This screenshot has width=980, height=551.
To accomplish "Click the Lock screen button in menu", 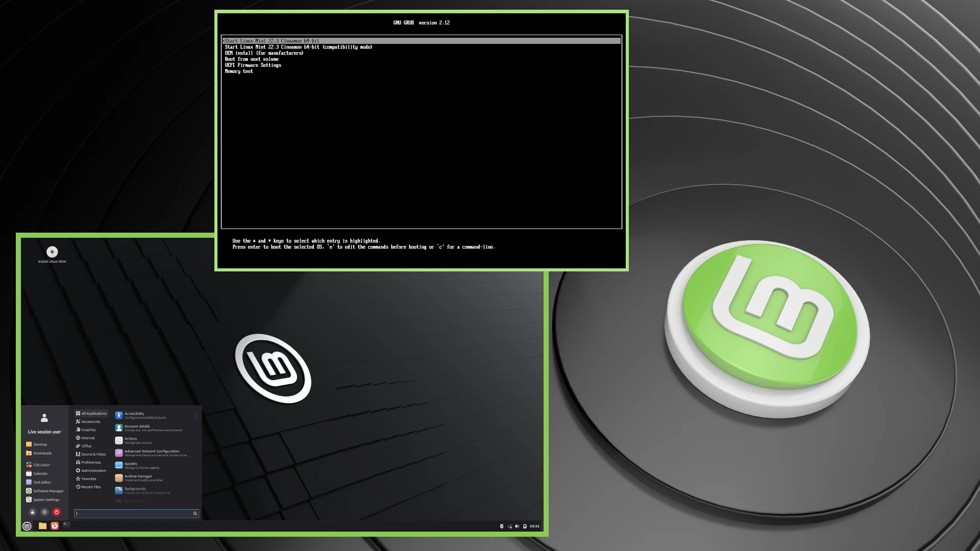I will click(33, 512).
